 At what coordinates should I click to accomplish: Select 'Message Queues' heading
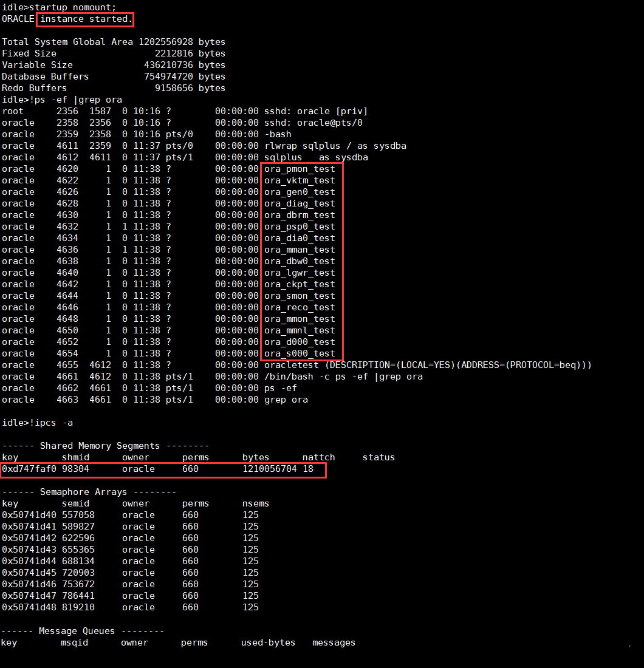coord(77,630)
